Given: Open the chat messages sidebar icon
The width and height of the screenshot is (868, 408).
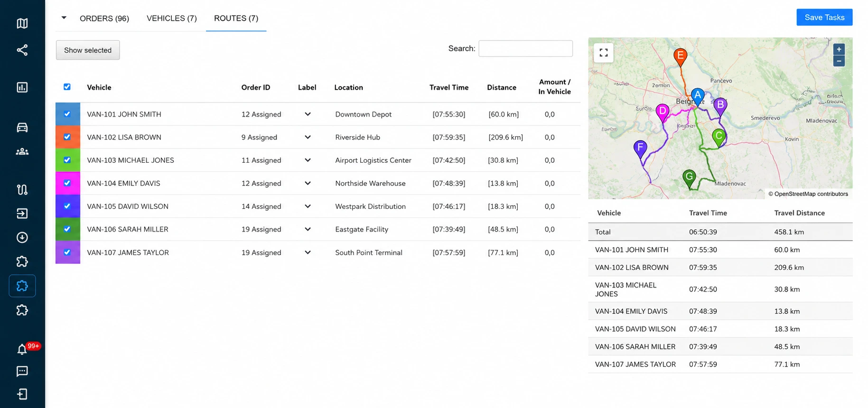Looking at the screenshot, I should tap(22, 371).
